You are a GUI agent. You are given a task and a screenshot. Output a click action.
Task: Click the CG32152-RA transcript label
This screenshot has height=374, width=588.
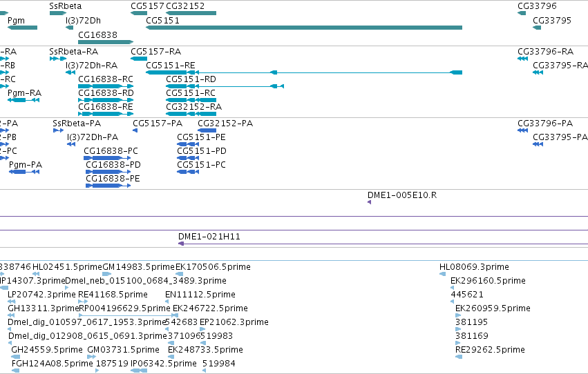(193, 107)
